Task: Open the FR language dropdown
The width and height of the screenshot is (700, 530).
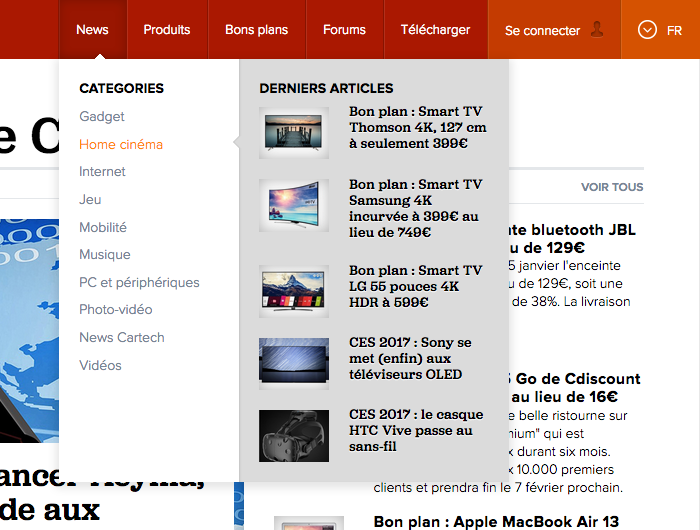Action: [x=661, y=30]
